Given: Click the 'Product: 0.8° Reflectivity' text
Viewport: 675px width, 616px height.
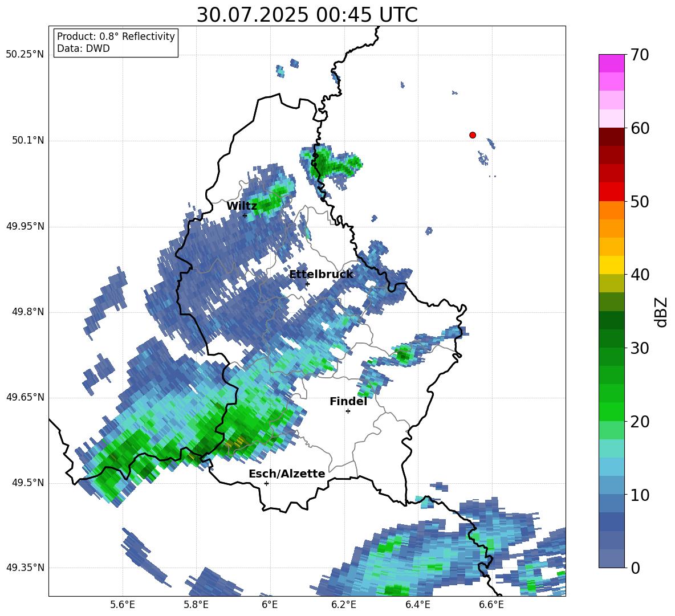Looking at the screenshot, I should point(116,36).
